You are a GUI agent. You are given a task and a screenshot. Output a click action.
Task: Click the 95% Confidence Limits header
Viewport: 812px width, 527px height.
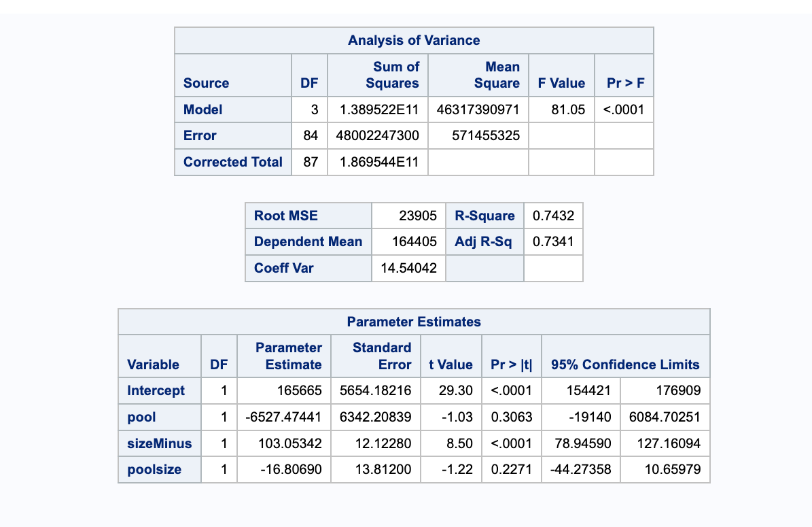click(625, 364)
